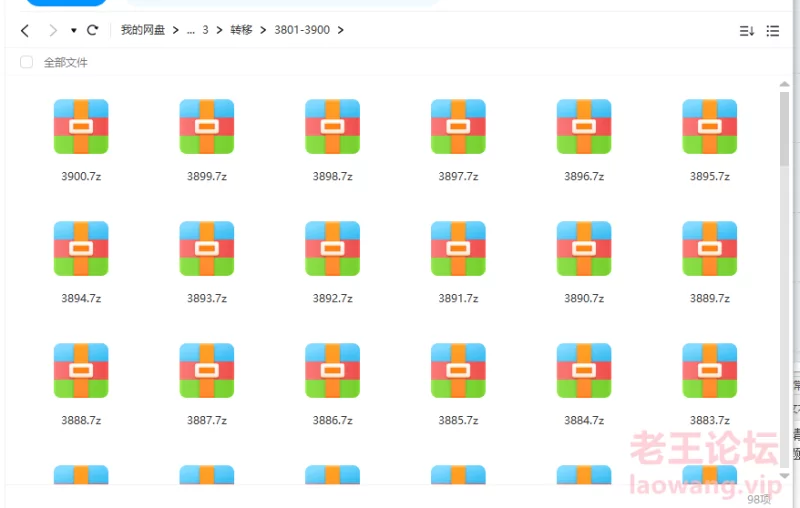The height and width of the screenshot is (508, 800).
Task: Click the file name text 3897.7z
Action: click(458, 176)
